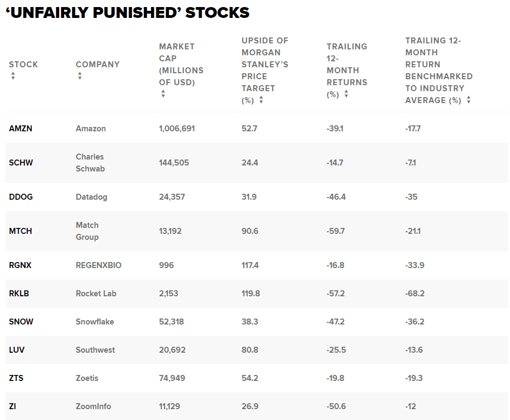Select the SNOW stock symbol

pyautogui.click(x=21, y=322)
